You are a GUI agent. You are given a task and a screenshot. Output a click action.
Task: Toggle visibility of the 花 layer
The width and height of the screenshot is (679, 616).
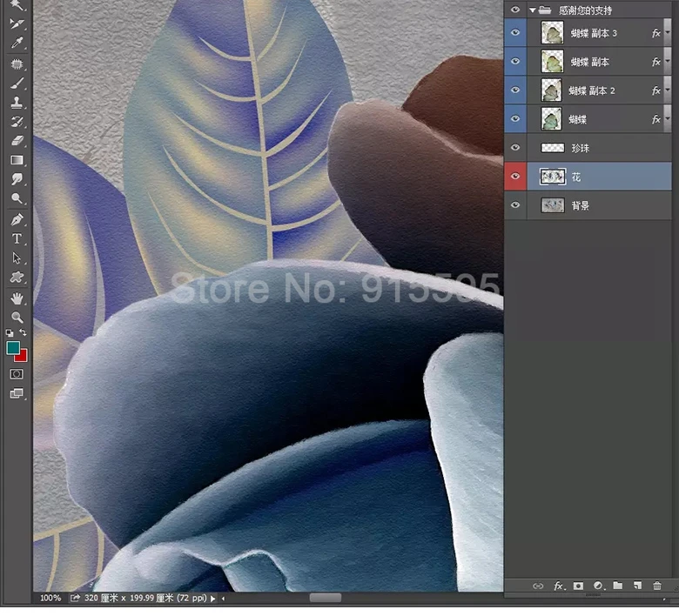pos(514,176)
